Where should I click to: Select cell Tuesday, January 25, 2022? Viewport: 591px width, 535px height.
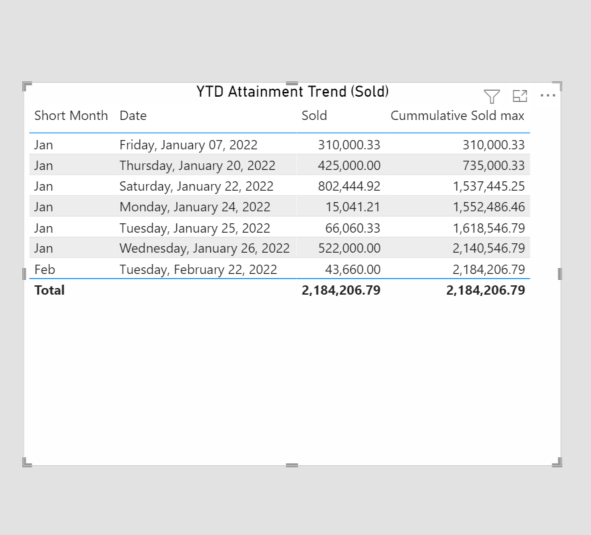tap(195, 228)
